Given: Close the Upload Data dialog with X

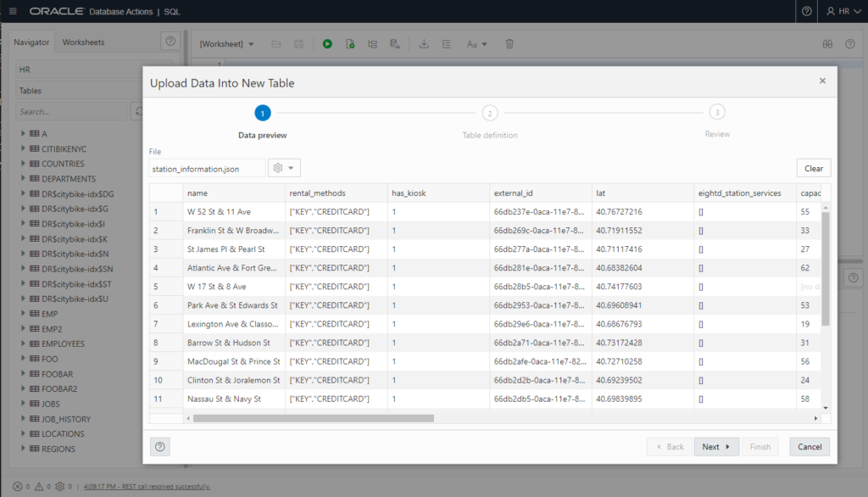Looking at the screenshot, I should pyautogui.click(x=821, y=81).
